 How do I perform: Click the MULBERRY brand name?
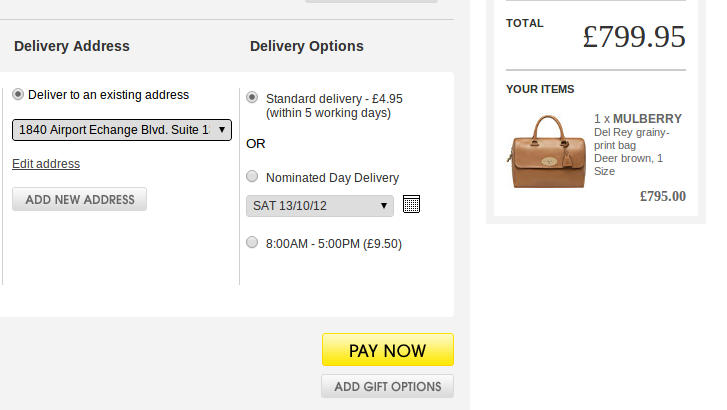coord(647,117)
